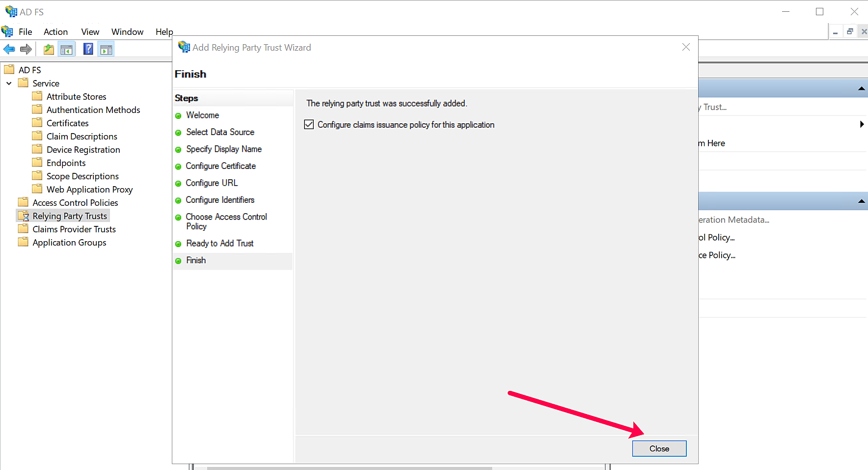The width and height of the screenshot is (868, 470).
Task: Open the Help menu
Action: point(164,32)
